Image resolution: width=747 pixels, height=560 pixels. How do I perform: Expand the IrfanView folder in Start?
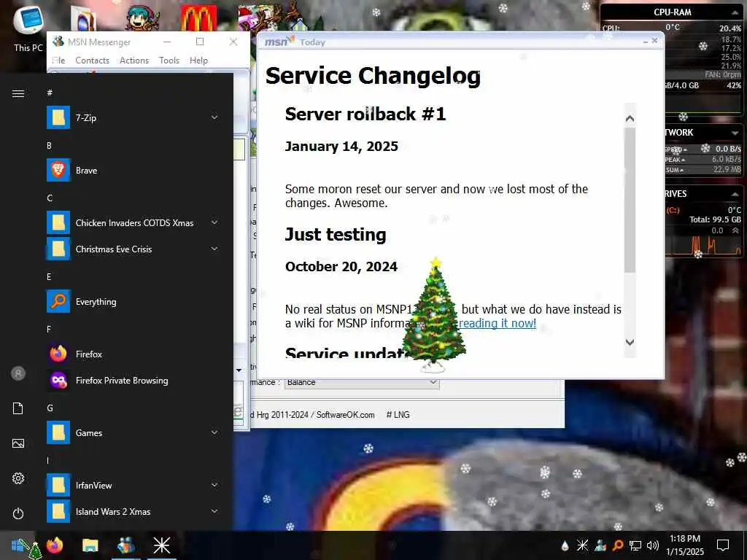tap(214, 485)
